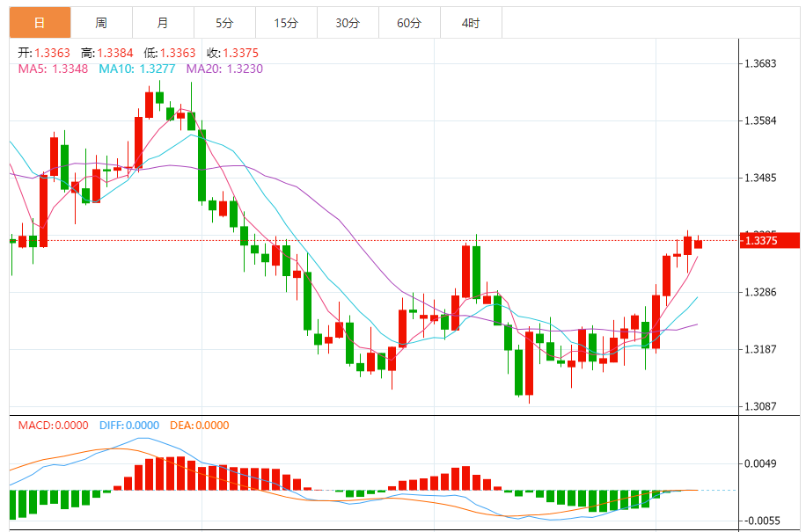Click the MA20: 1.3230 indicator label
This screenshot has width=806, height=532.
pos(224,69)
